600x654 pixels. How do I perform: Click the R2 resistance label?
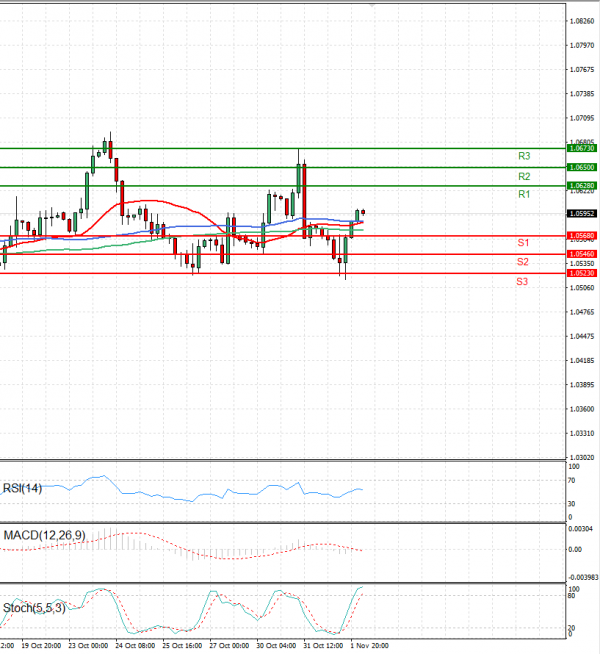click(524, 176)
